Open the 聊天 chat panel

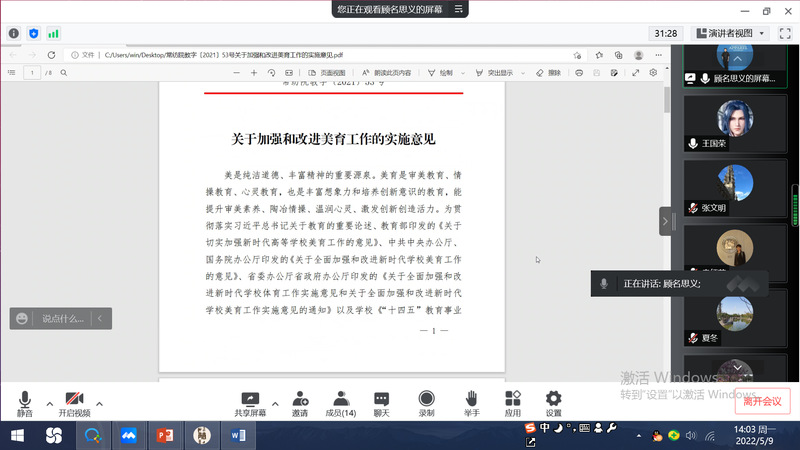coord(381,402)
